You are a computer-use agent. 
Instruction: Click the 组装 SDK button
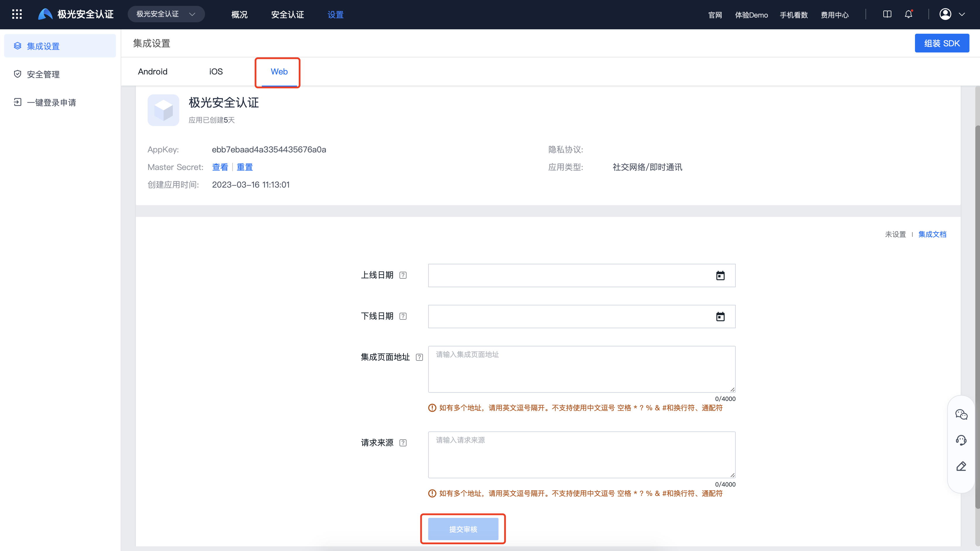(x=942, y=43)
